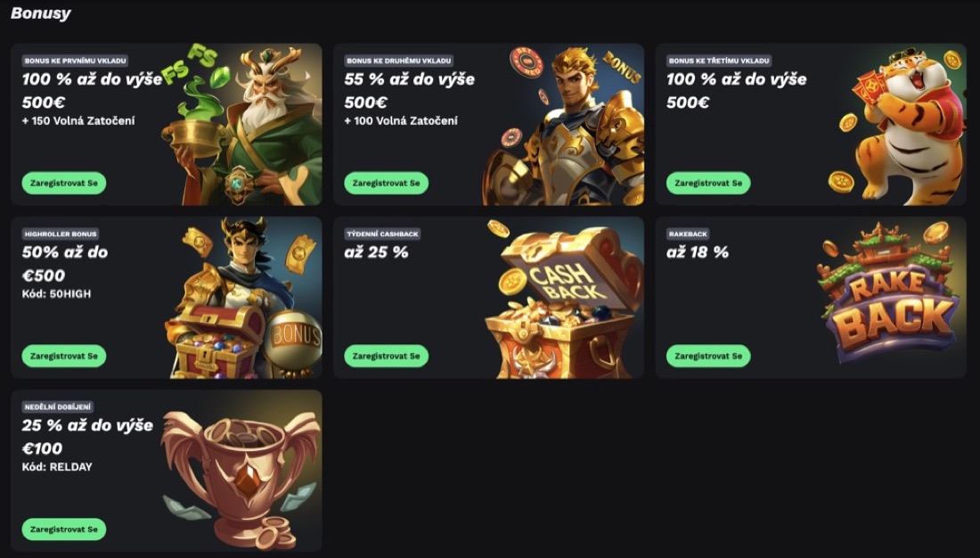This screenshot has width=980, height=558.
Task: Click Zaregistrovat Se on Highroller bonus card
Action: [64, 356]
